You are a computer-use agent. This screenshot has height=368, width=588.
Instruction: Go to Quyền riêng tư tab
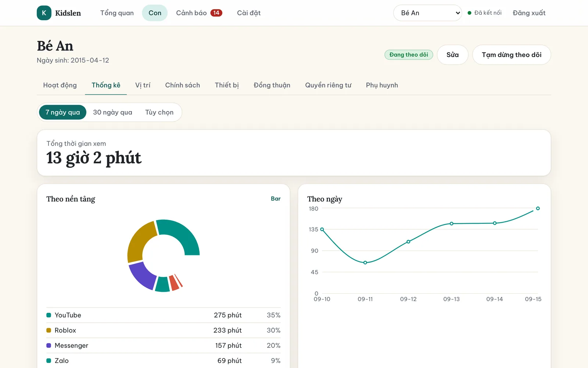coord(328,85)
